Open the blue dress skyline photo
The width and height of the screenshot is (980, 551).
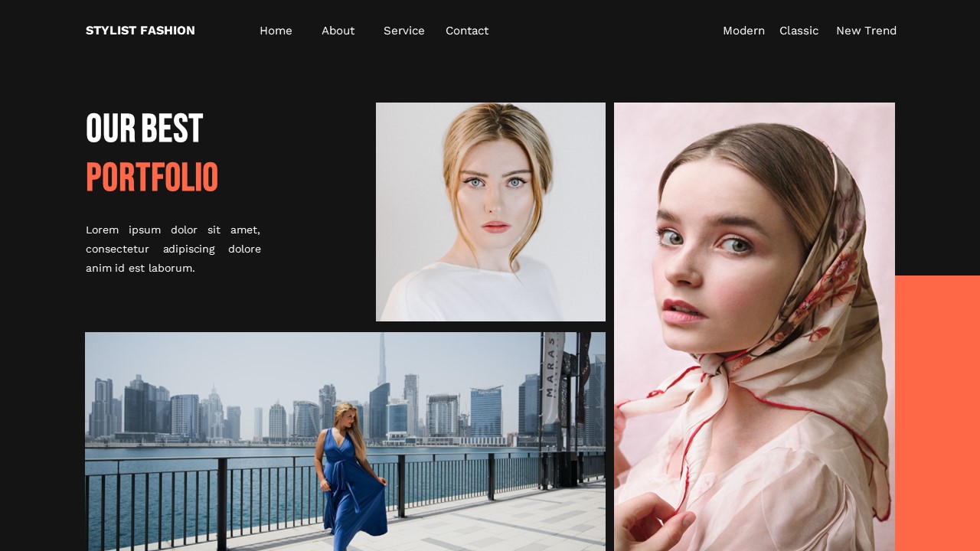click(x=345, y=442)
